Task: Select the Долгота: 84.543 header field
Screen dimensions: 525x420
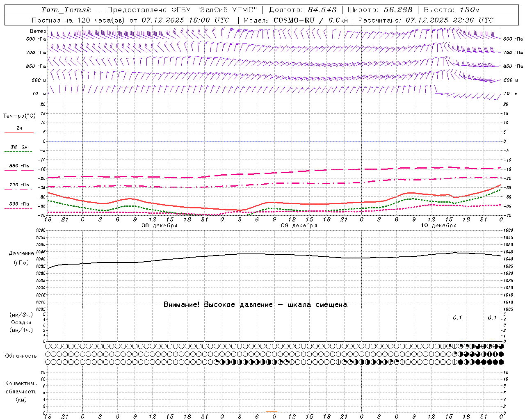Action: (x=302, y=10)
